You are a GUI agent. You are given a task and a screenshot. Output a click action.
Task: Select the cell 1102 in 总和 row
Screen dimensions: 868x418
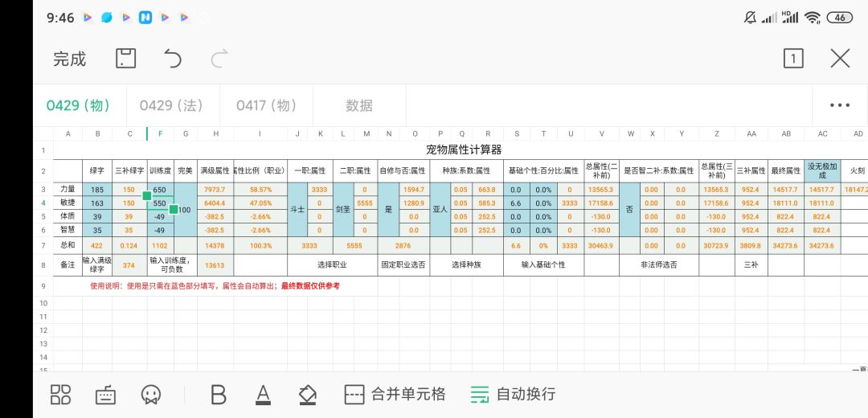(161, 245)
